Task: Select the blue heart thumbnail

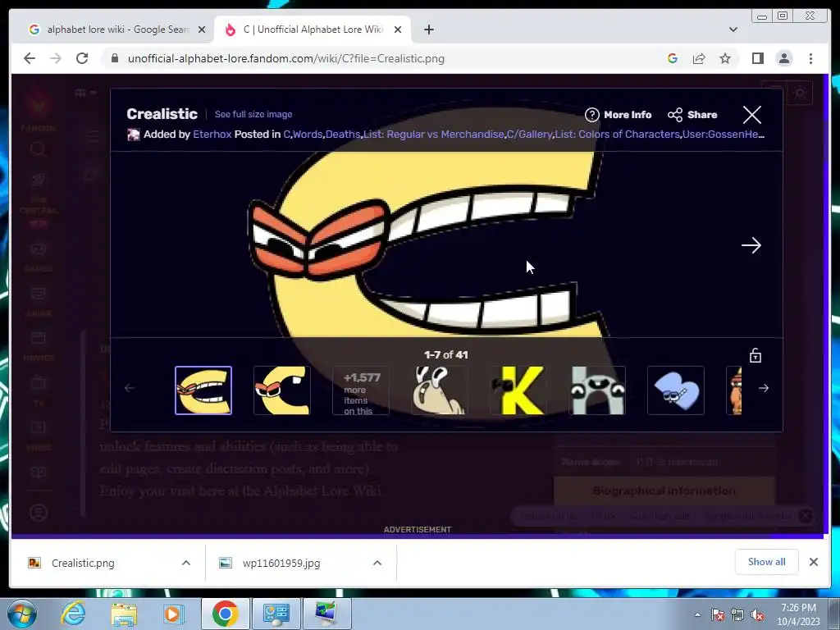Action: (x=676, y=390)
